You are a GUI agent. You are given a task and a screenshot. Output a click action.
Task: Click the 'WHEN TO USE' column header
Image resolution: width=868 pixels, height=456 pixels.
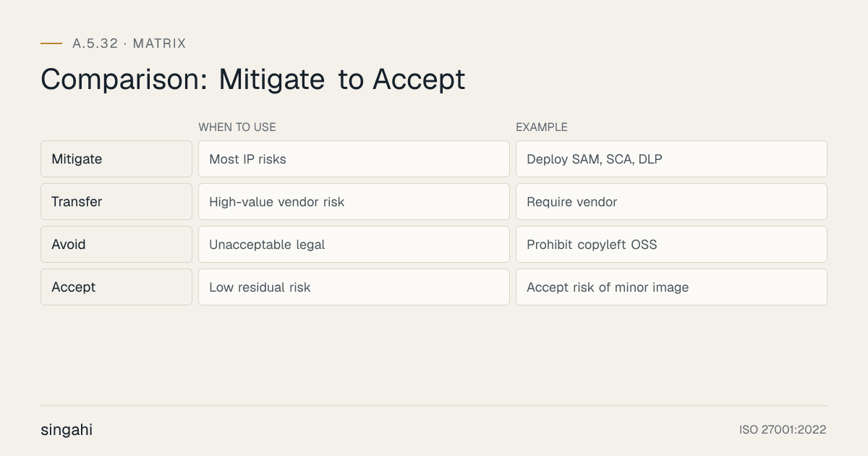coord(237,127)
